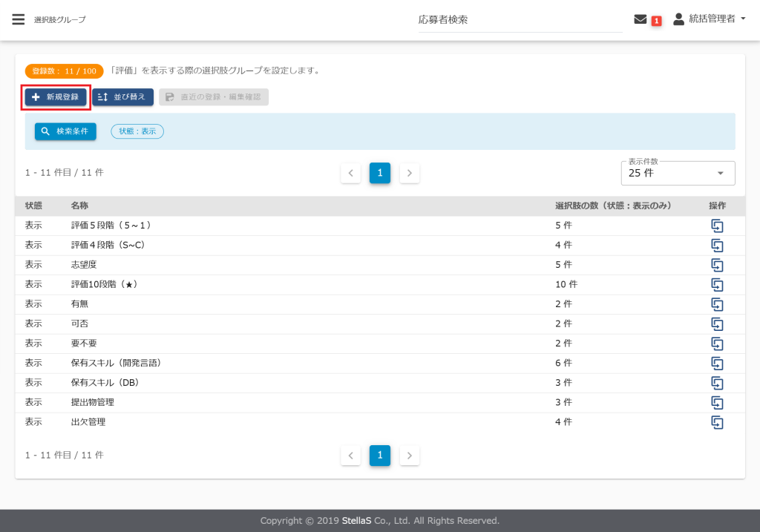Click copy icon for 可否 row
The height and width of the screenshot is (532, 760).
tap(717, 324)
